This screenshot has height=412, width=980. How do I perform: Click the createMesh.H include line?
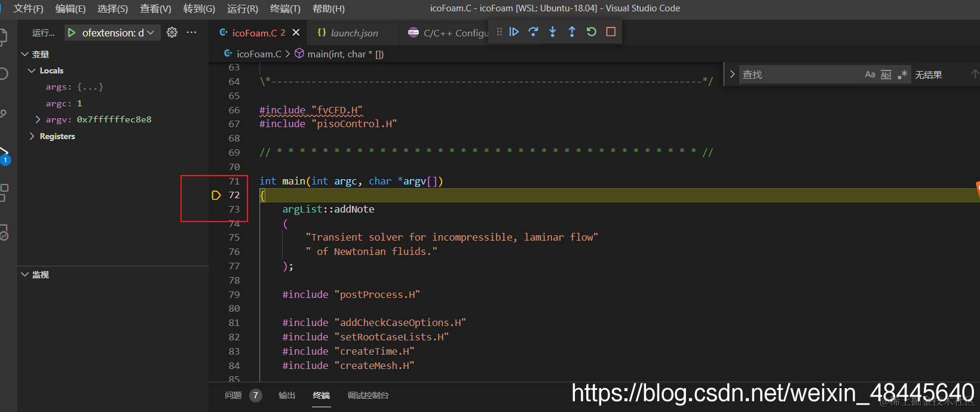pos(348,365)
